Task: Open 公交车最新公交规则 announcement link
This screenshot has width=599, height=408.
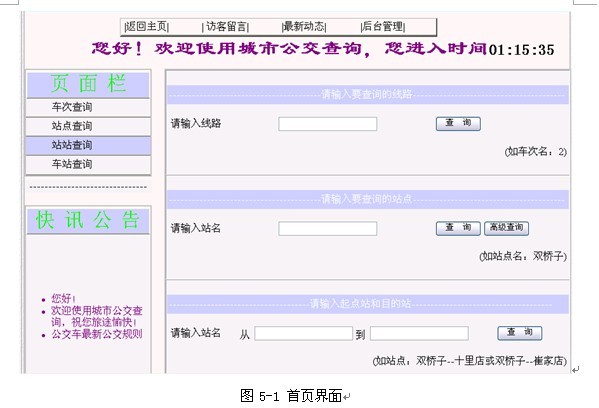Action: tap(97, 334)
